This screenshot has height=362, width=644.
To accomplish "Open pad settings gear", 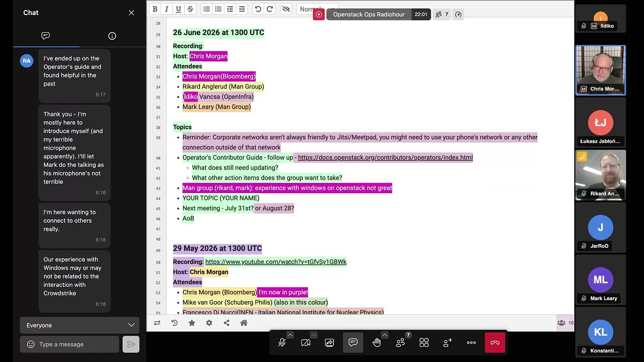I will [209, 323].
